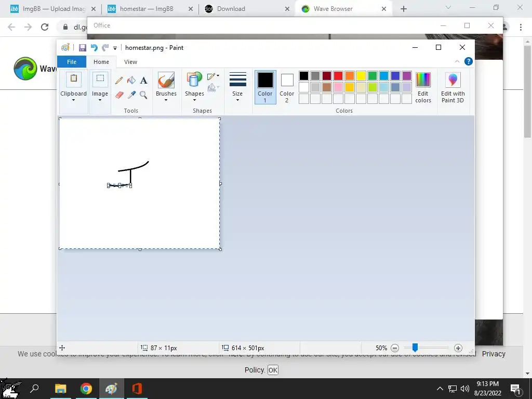Click the volume speaker tray icon
The width and height of the screenshot is (532, 399).
[464, 389]
